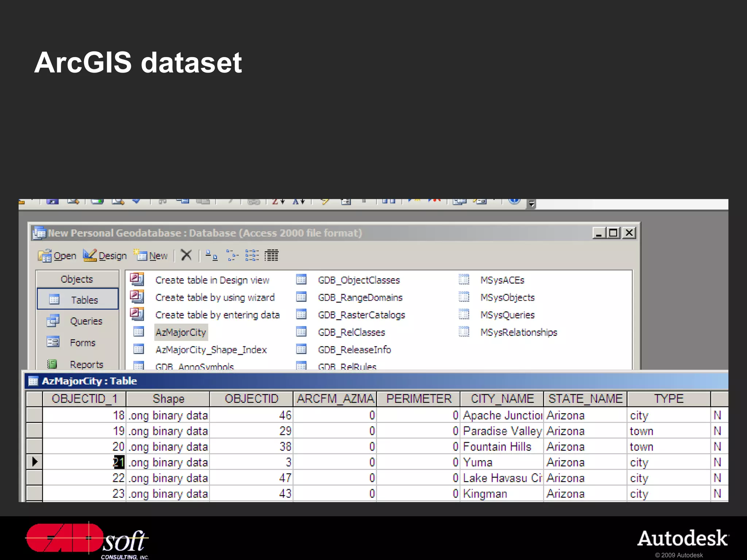Click Create table by wizard icon
Viewport: 747px width, 560px height.
[x=137, y=297]
